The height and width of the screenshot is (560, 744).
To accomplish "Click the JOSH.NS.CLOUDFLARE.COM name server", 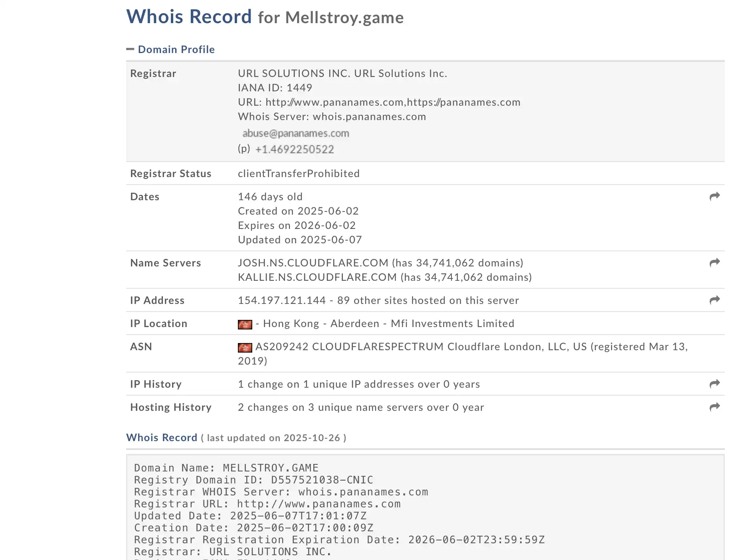I will point(313,263).
